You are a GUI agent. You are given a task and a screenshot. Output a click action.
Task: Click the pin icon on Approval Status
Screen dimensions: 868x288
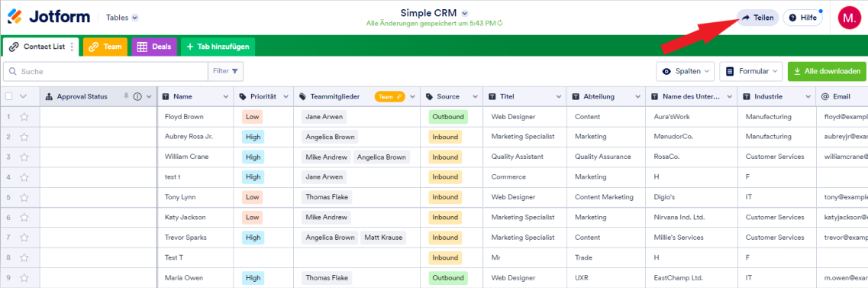(126, 96)
